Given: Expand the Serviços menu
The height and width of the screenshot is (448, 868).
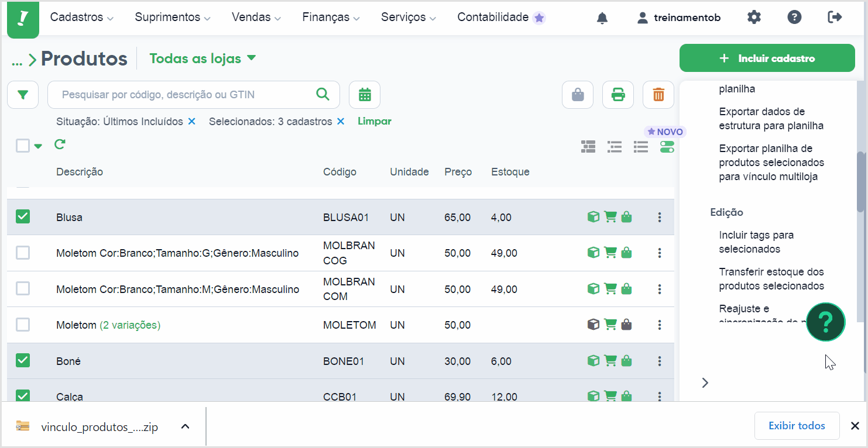Looking at the screenshot, I should [x=409, y=18].
